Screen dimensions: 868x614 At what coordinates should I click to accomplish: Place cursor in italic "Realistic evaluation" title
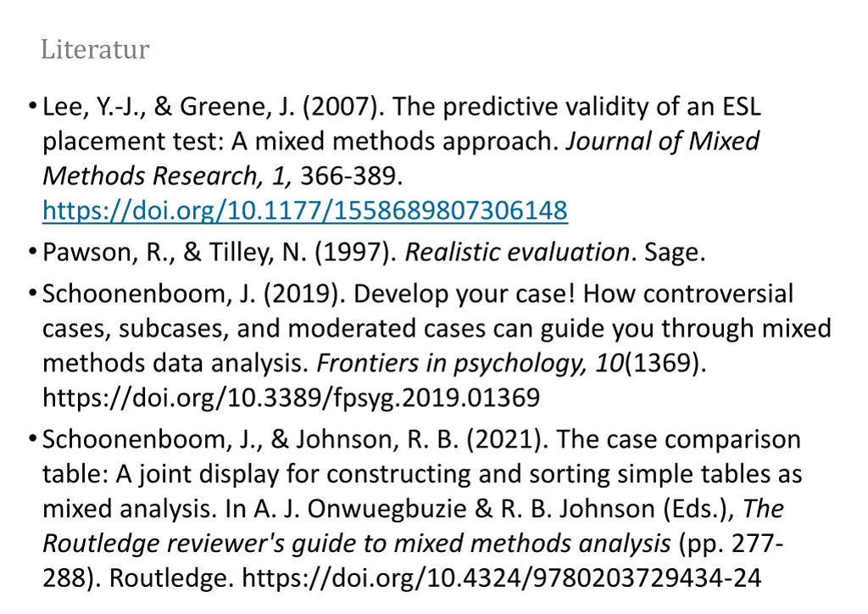[x=517, y=253]
